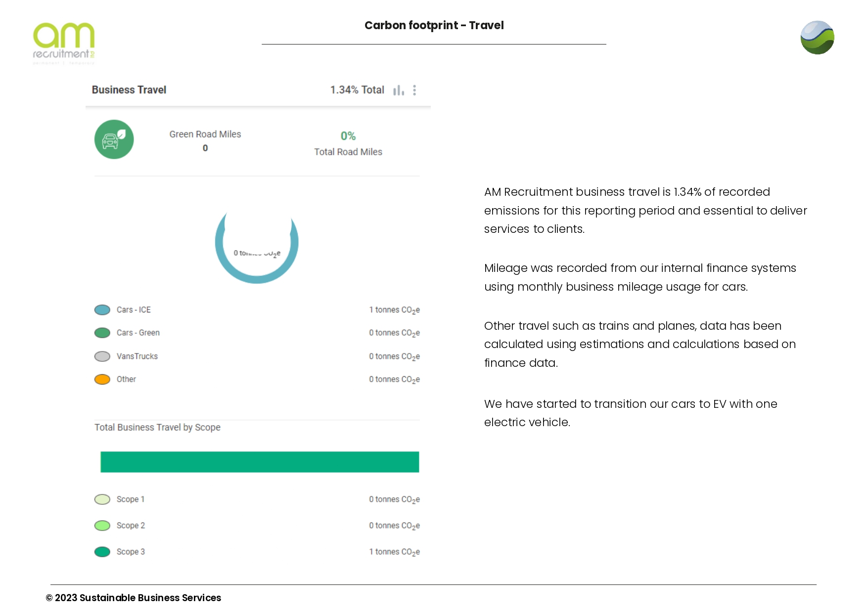Toggle the Cars - Green legend marker
868x613 pixels.
pos(102,333)
